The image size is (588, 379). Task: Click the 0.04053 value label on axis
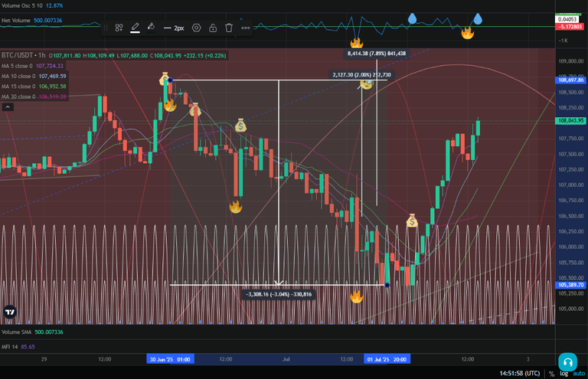pyautogui.click(x=567, y=19)
